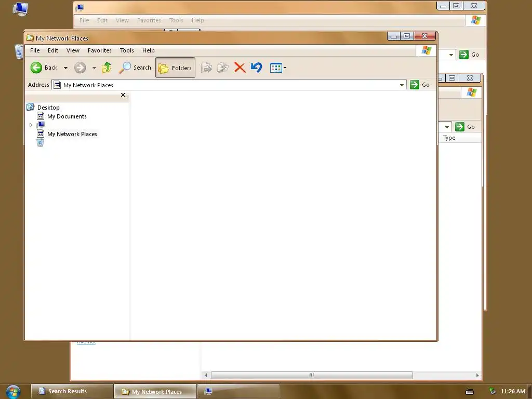Open the View menu in My Network Places
Viewport: 532px width, 399px height.
[x=73, y=50]
